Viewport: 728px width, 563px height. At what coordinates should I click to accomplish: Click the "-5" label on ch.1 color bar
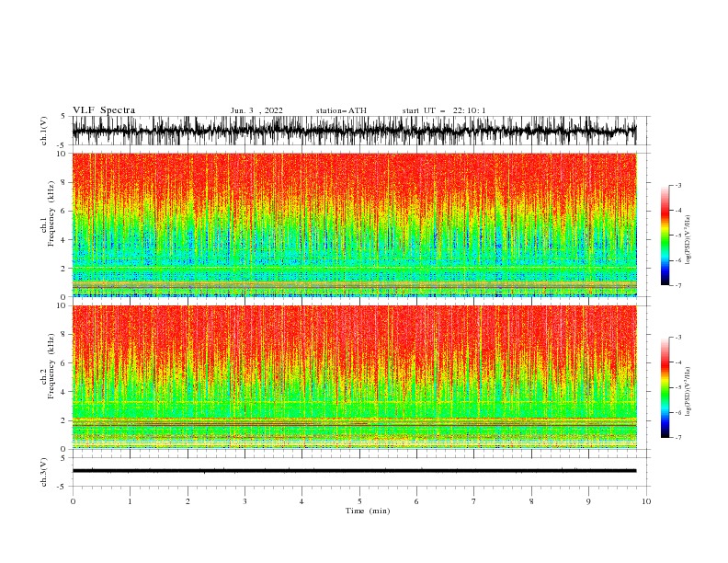pos(678,236)
